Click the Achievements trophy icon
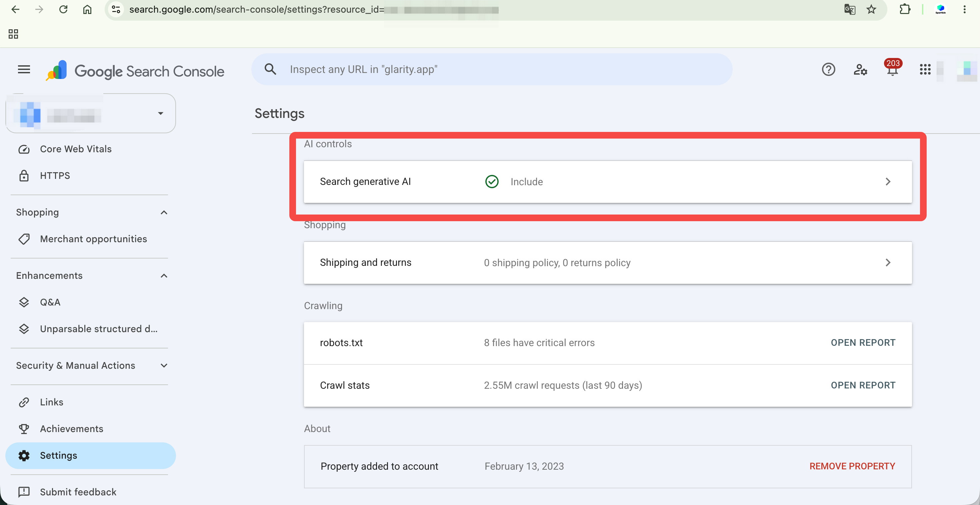 [24, 429]
